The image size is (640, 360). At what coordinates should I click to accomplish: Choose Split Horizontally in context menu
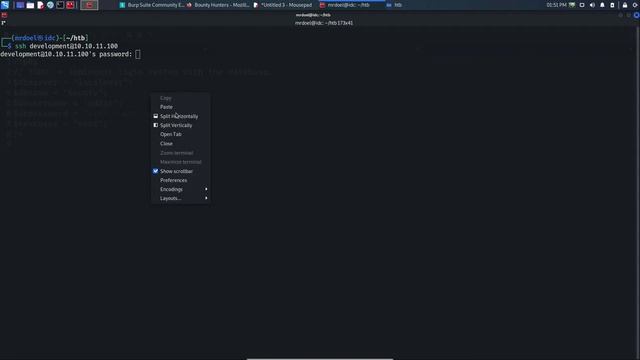pos(180,116)
